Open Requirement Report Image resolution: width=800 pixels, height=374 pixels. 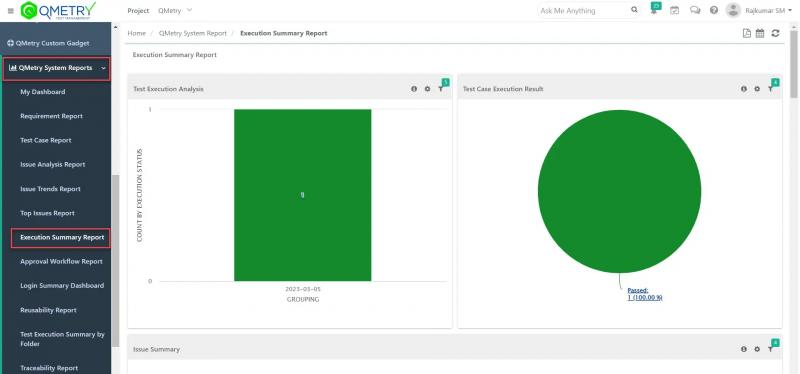tap(52, 116)
